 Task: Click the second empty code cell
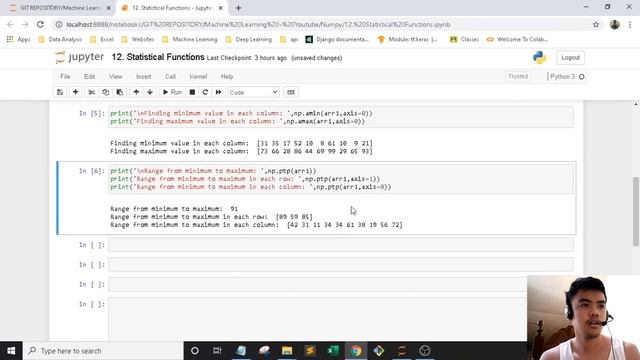pyautogui.click(x=340, y=264)
